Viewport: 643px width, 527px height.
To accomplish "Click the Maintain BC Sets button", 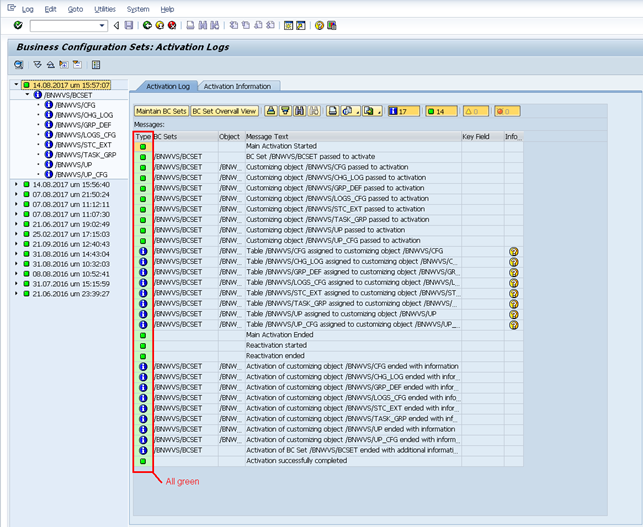I will point(161,111).
